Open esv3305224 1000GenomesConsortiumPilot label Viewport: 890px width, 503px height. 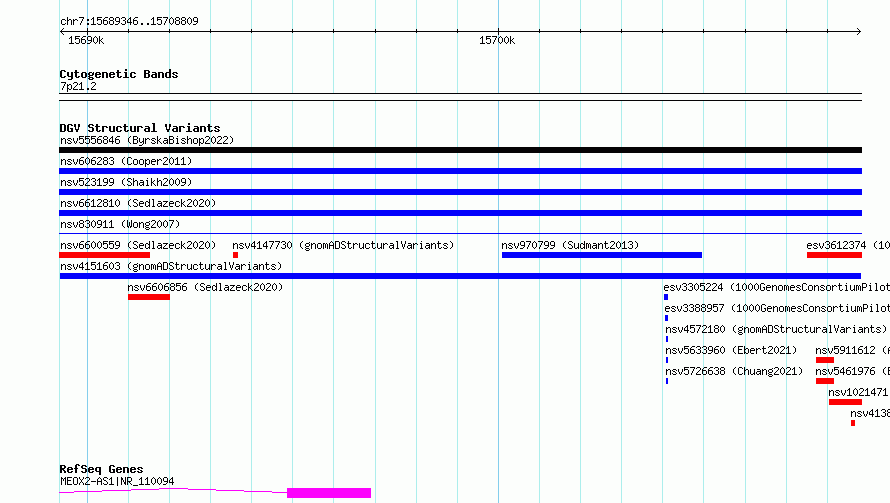click(x=776, y=287)
